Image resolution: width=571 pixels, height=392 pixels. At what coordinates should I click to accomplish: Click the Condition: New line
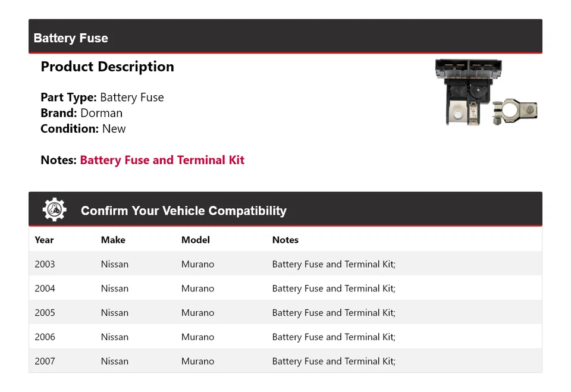point(83,128)
